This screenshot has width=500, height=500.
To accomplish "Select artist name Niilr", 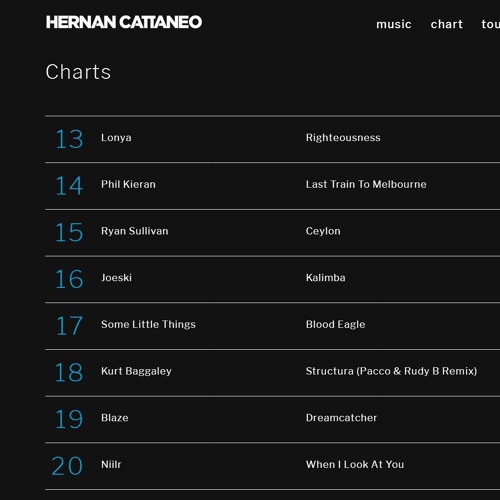I will click(111, 464).
